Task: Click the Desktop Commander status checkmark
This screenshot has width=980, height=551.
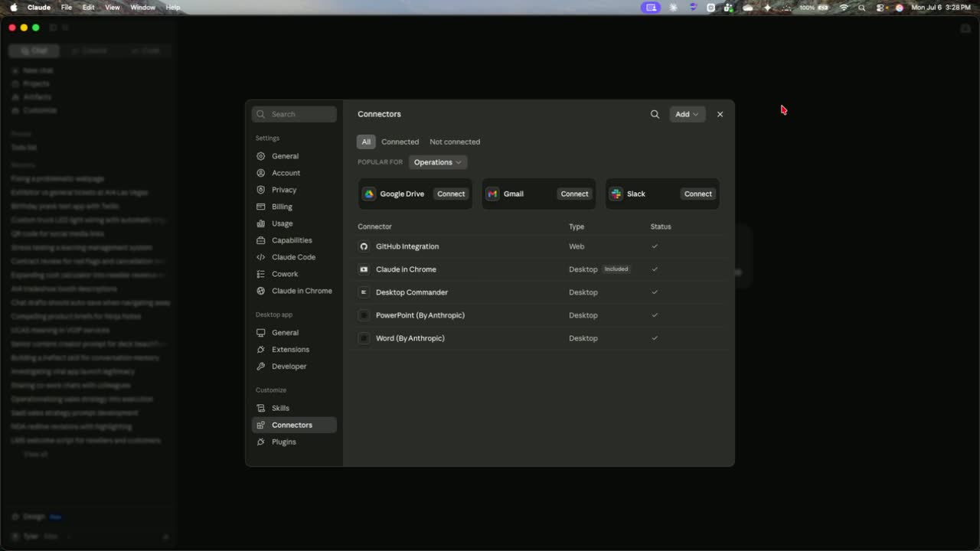Action: click(x=655, y=292)
